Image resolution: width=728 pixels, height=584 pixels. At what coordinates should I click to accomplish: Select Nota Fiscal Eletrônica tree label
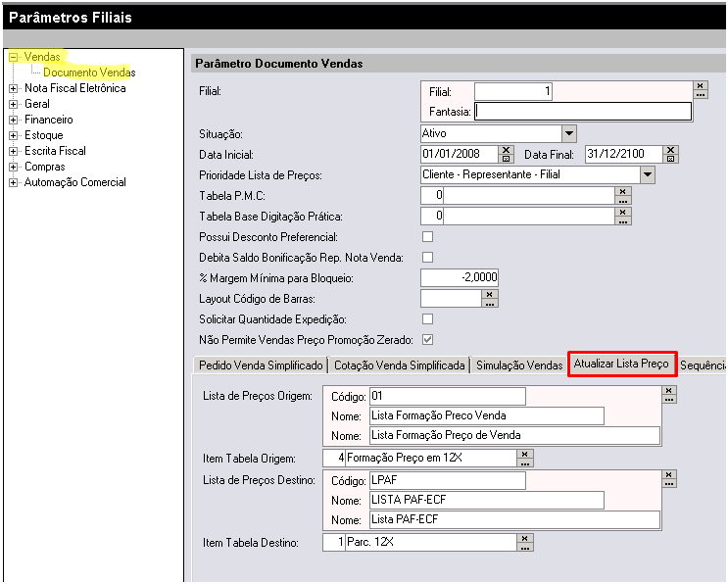[x=75, y=88]
